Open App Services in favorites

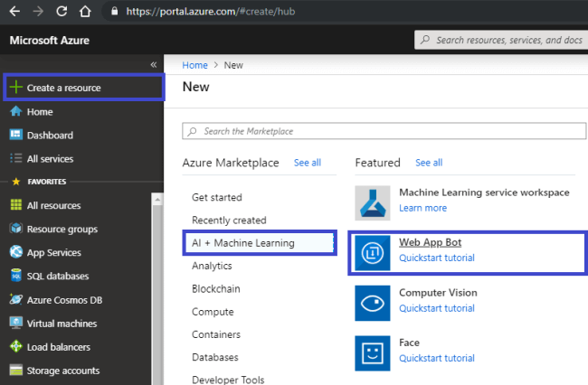coord(53,253)
